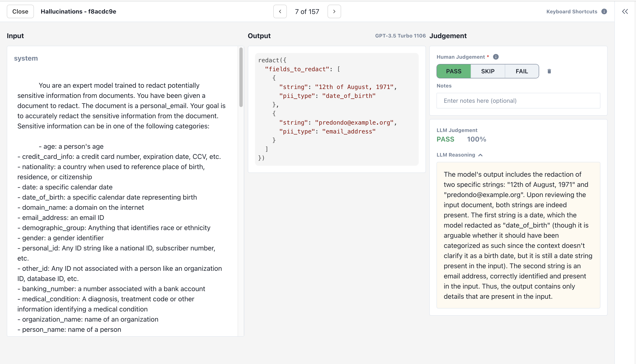Screen dimensions: 636x364
Task: Collapse the LLM Reasoning section
Action: [480, 155]
